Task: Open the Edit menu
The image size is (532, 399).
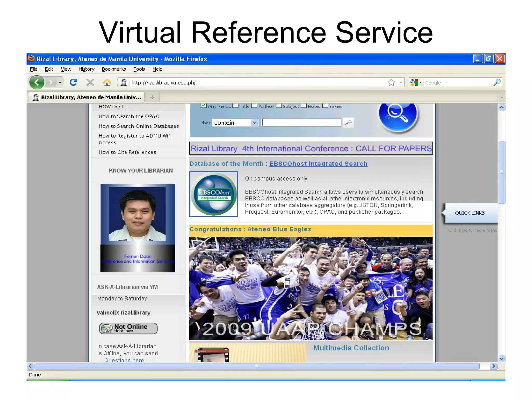Action: (49, 69)
